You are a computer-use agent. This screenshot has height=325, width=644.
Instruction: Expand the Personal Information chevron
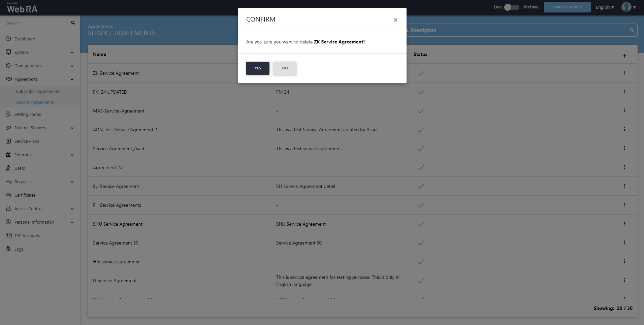point(72,222)
